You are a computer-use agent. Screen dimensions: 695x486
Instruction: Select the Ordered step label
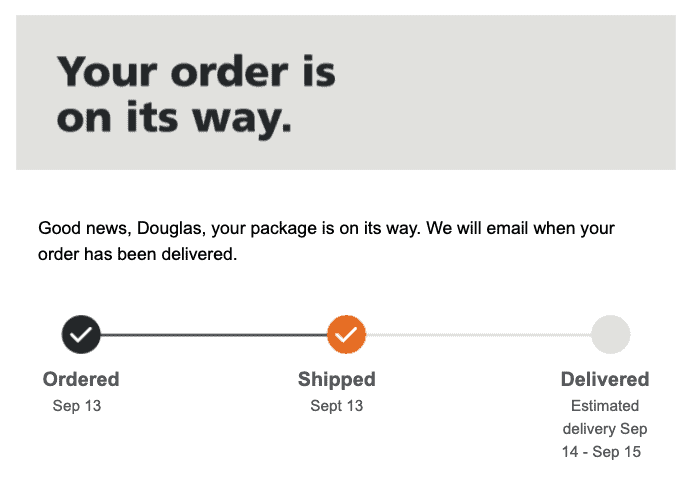[x=81, y=380]
